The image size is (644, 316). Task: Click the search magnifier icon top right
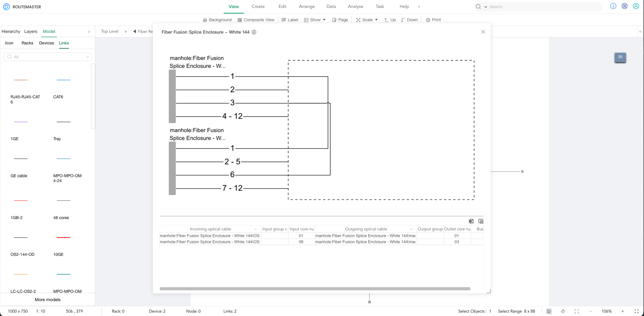[478, 6]
